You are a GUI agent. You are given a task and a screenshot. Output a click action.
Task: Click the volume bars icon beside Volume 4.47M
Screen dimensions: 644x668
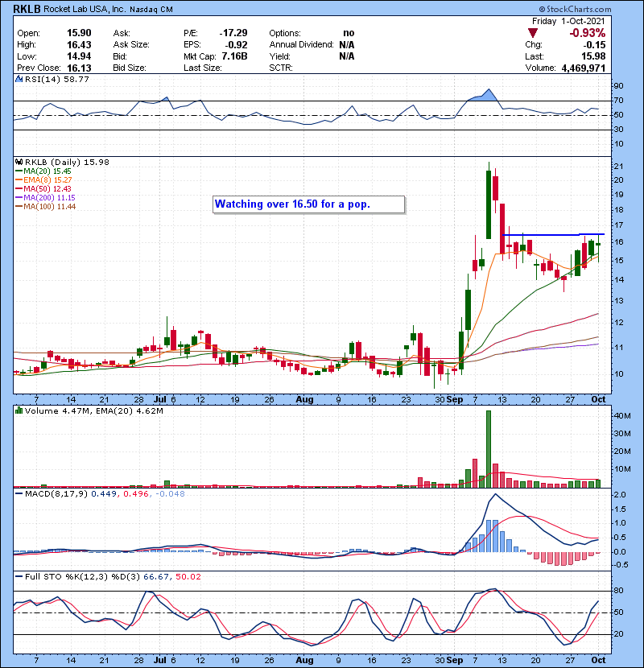click(19, 410)
